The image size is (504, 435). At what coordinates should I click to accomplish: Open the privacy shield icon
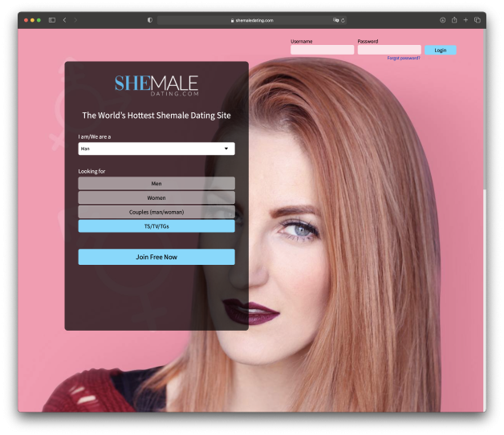pos(150,20)
